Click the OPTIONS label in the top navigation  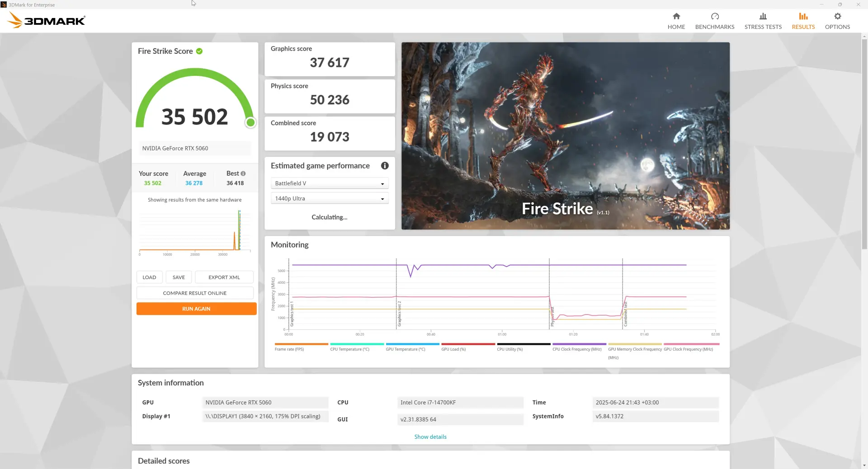838,27
